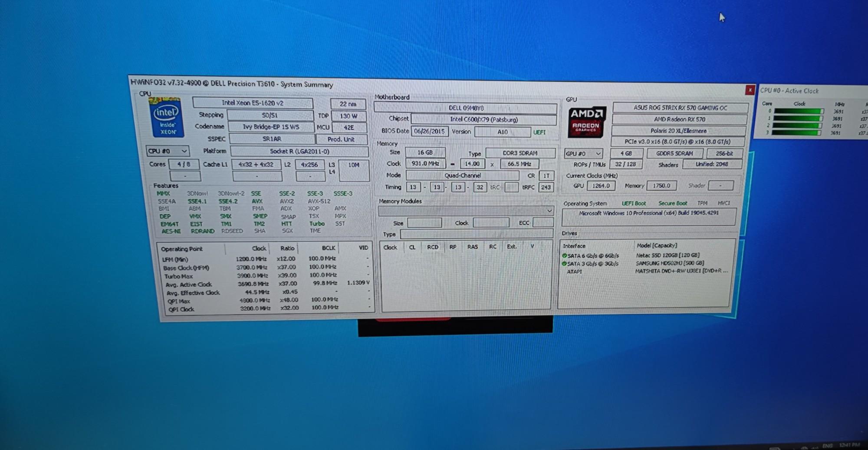Click the BIOS Date 06/26/2015 field
The width and height of the screenshot is (868, 450).
[429, 131]
